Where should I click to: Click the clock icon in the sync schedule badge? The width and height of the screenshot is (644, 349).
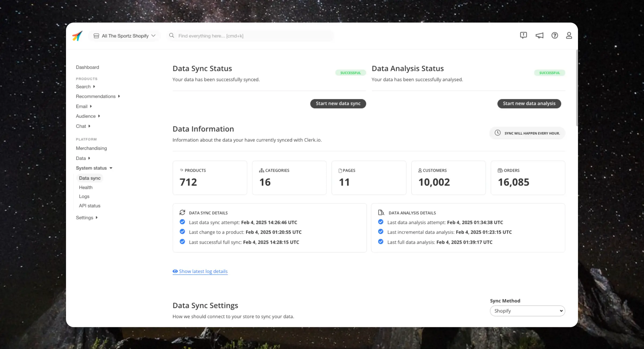click(497, 133)
